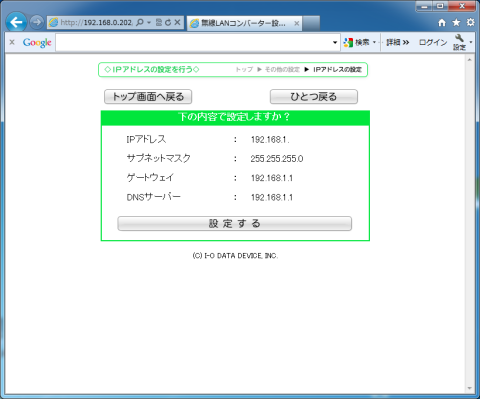Close the 無線LANコンバーター tab
Screen dimensions: 480x399
pyautogui.click(x=296, y=23)
